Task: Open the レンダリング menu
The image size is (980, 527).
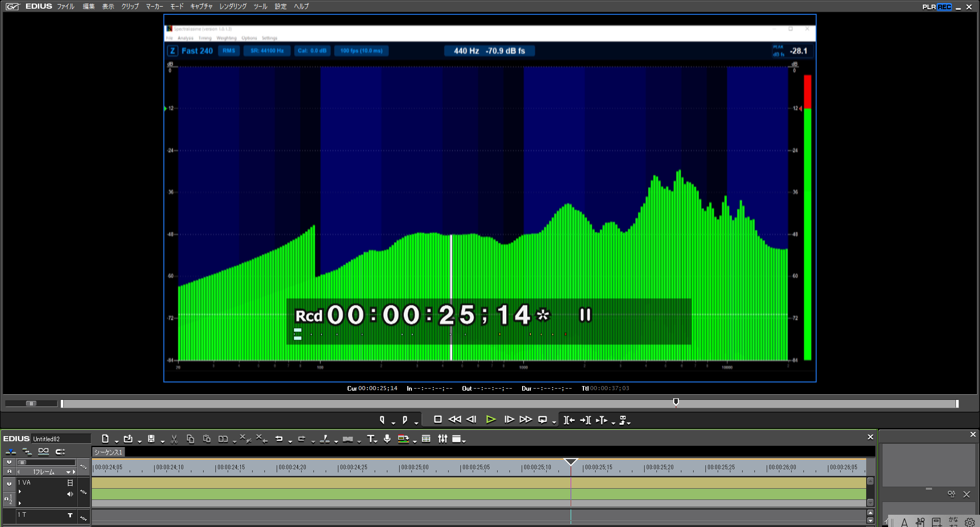Action: pyautogui.click(x=233, y=7)
